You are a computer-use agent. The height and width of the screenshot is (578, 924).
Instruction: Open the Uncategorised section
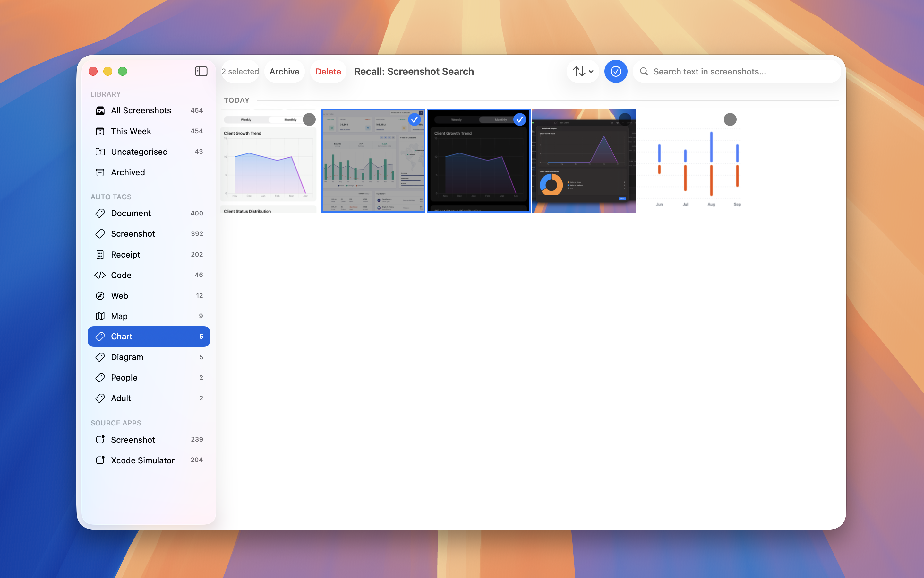pos(149,152)
